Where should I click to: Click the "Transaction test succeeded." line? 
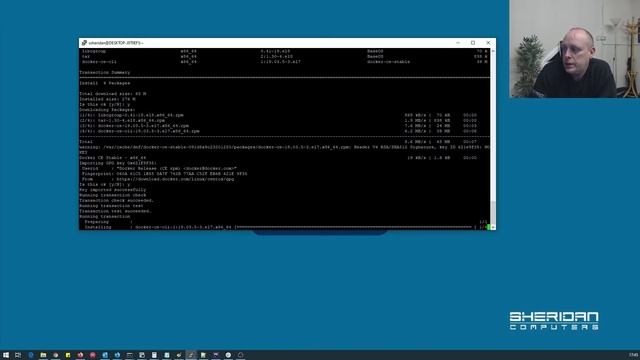point(116,211)
